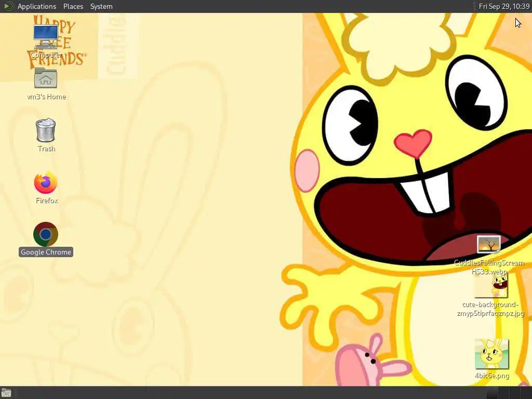Screen dimensions: 532x399
Task: Open the Places menu
Action: (x=73, y=6)
